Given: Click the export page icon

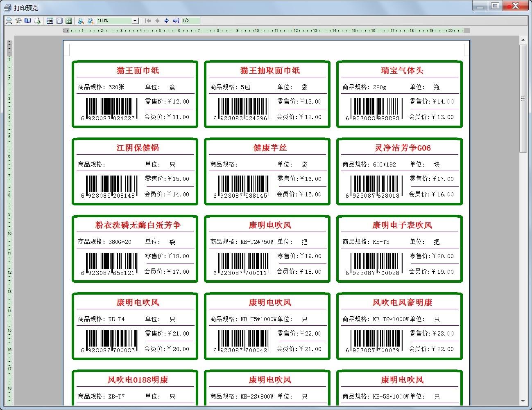Looking at the screenshot, I should pyautogui.click(x=37, y=20).
